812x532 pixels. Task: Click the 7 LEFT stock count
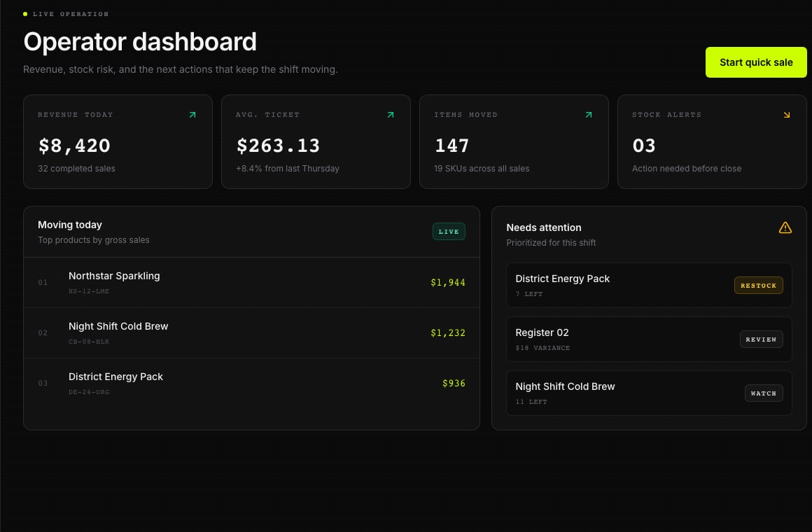coord(529,294)
